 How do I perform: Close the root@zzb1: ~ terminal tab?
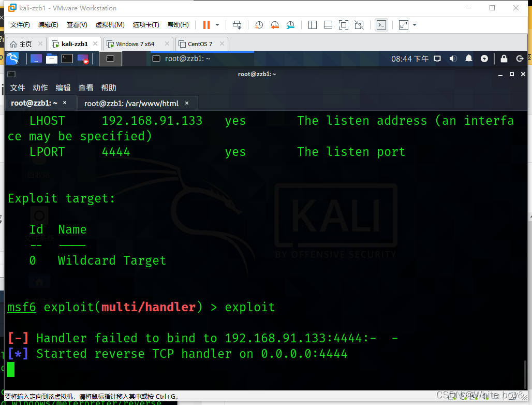click(65, 103)
